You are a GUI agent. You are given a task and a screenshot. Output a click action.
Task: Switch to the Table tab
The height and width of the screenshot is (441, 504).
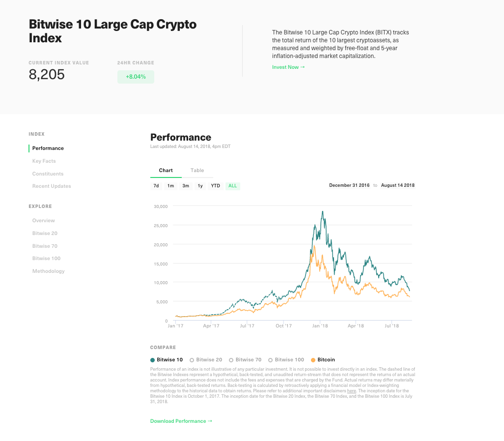pos(197,170)
